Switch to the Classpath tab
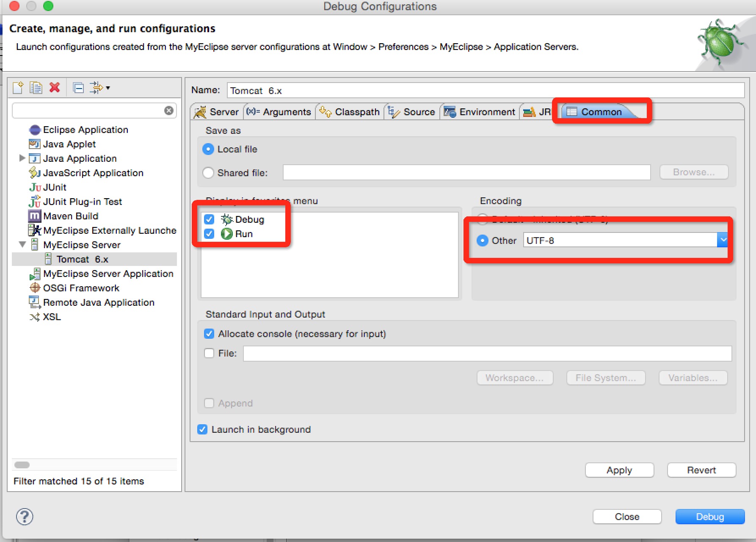This screenshot has width=756, height=542. pyautogui.click(x=350, y=112)
